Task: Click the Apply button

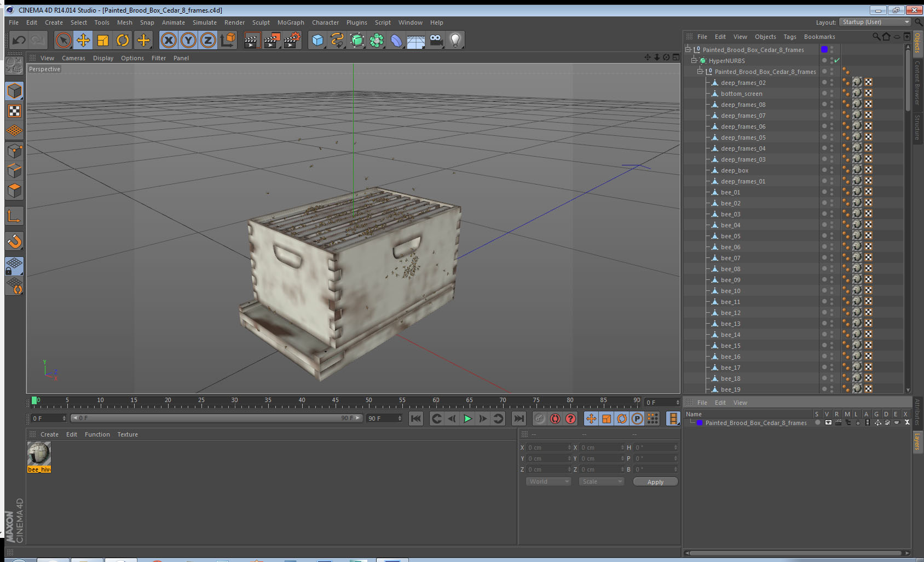Action: point(655,482)
